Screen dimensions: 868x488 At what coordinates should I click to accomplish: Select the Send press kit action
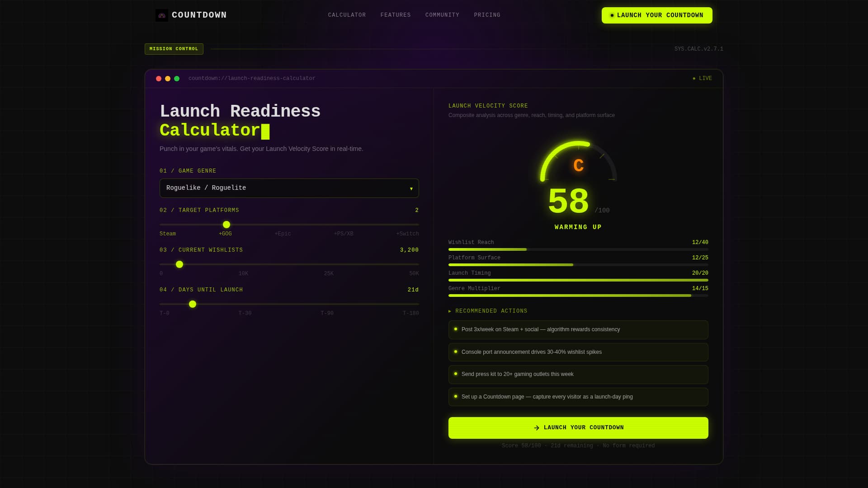[578, 375]
